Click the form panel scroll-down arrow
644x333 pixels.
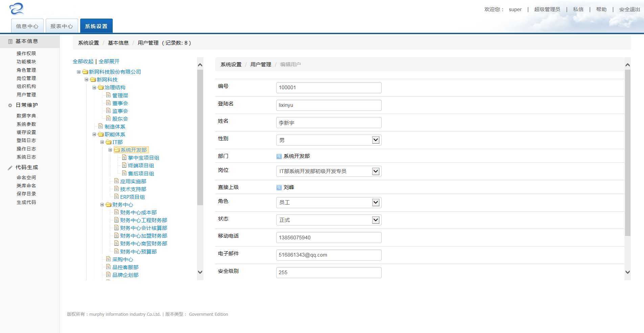coord(627,272)
